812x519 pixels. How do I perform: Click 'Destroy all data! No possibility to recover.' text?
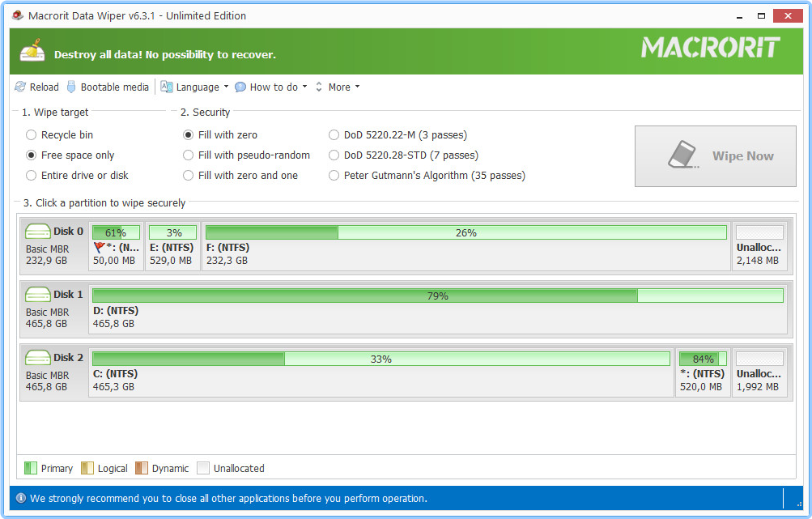[165, 55]
